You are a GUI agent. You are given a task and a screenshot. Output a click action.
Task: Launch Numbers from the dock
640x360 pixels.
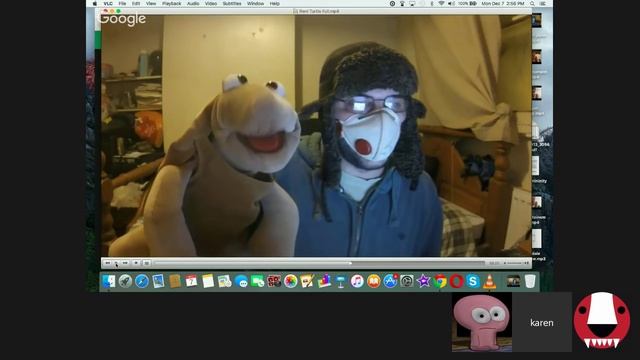click(324, 281)
